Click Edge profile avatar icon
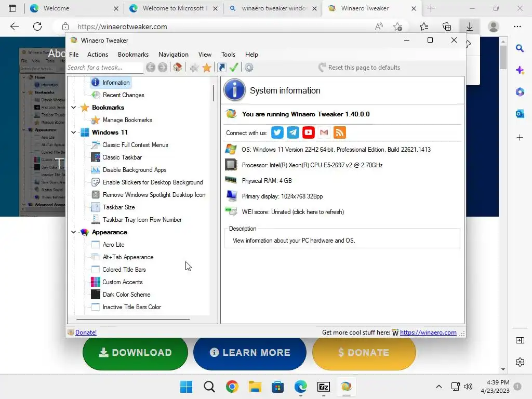The image size is (532, 399). pos(494,26)
